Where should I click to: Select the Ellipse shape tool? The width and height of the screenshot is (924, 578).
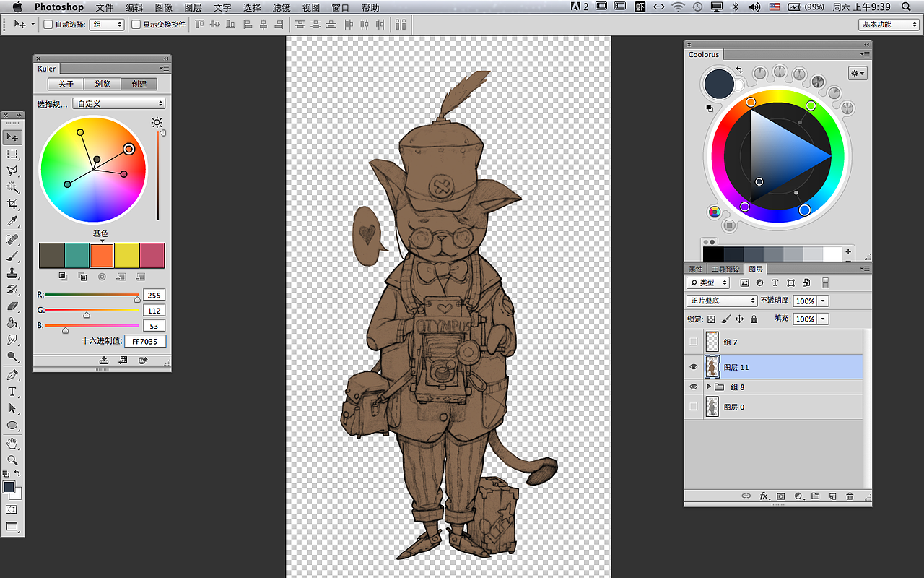point(12,426)
